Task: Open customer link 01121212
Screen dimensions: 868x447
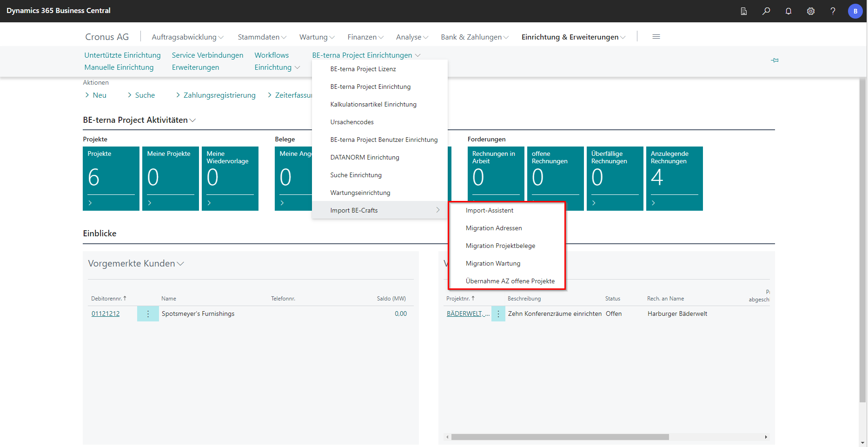Action: click(106, 314)
